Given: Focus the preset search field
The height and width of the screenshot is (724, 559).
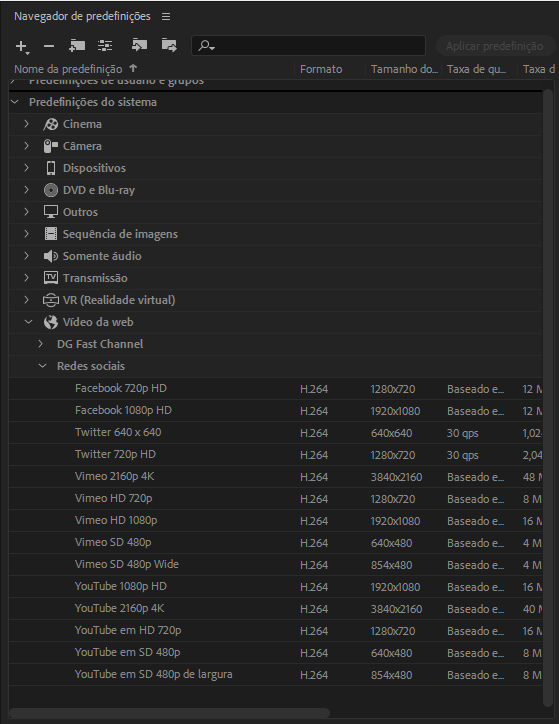Looking at the screenshot, I should [308, 46].
